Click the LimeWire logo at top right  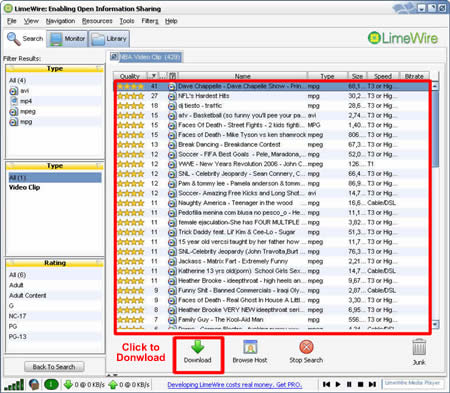click(x=403, y=38)
